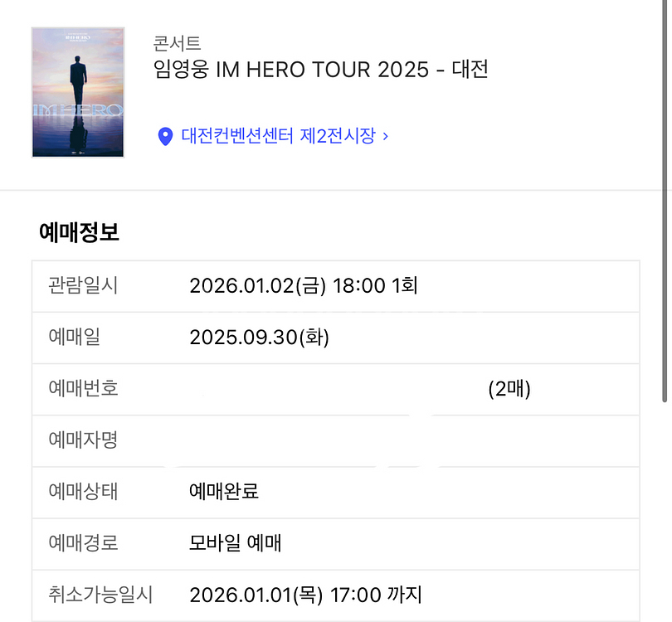Click the 관람일시 row label
This screenshot has width=672, height=622.
[83, 286]
